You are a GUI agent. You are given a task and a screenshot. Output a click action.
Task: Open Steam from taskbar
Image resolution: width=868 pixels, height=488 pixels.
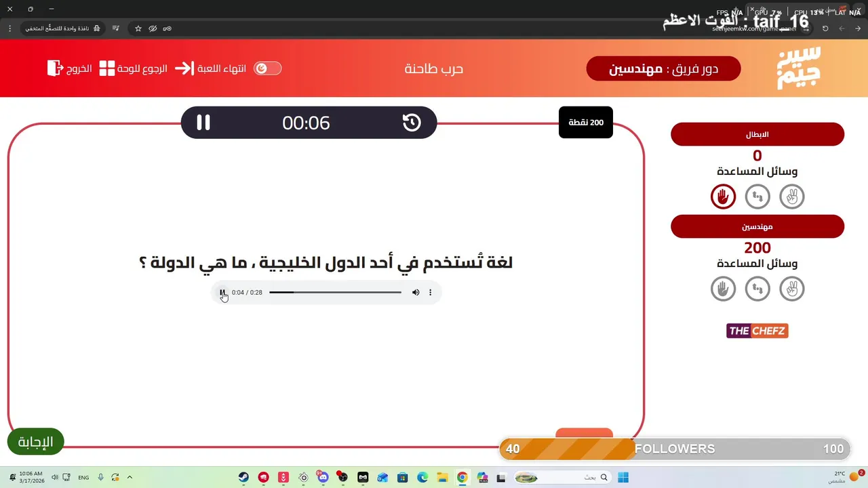click(x=243, y=477)
